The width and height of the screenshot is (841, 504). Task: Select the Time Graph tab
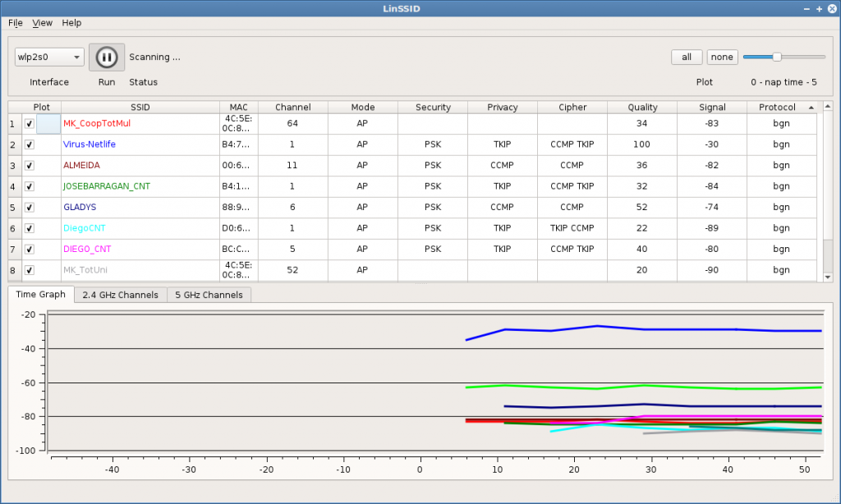[41, 295]
